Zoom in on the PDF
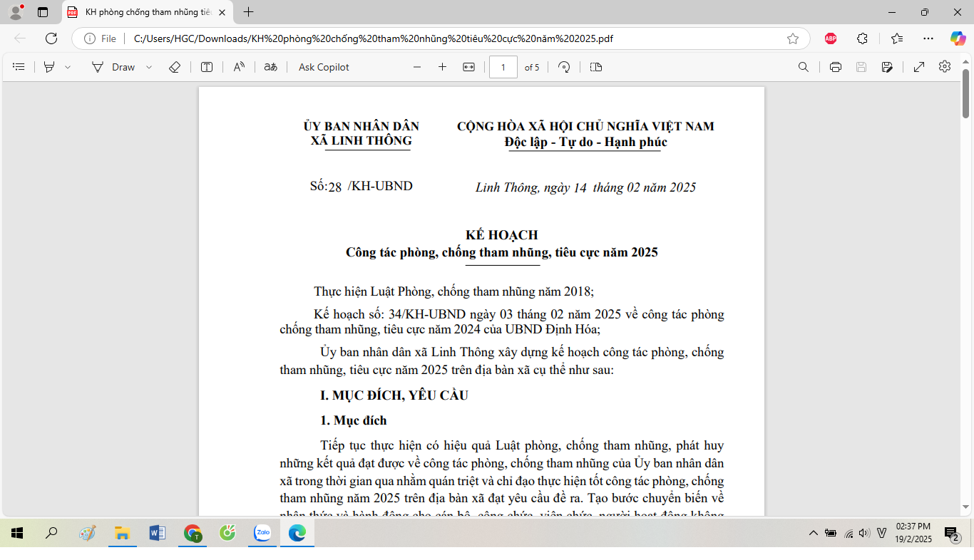The image size is (974, 560). pos(442,67)
